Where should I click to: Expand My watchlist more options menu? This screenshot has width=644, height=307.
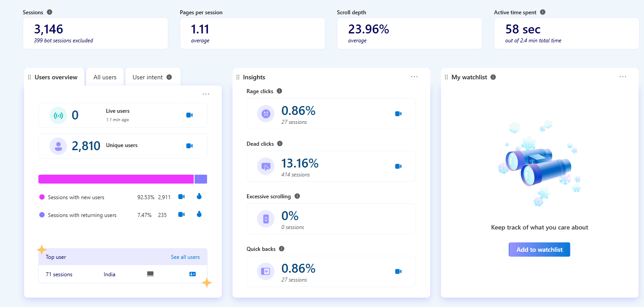[x=623, y=77]
